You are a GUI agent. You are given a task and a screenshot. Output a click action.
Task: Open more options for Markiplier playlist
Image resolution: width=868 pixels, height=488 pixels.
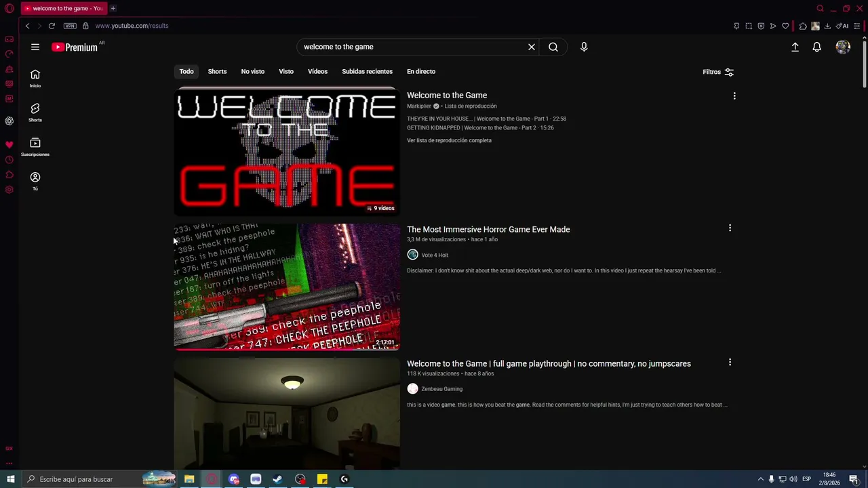(x=734, y=96)
